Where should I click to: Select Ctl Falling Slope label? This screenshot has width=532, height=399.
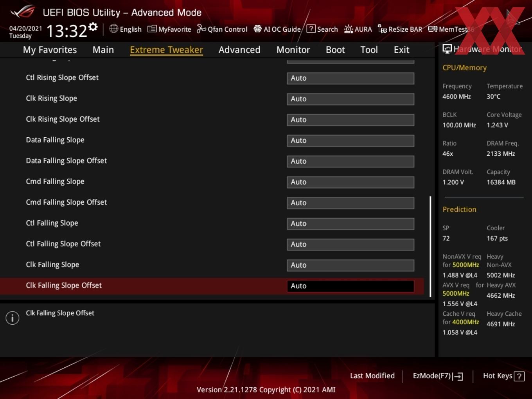click(x=52, y=223)
